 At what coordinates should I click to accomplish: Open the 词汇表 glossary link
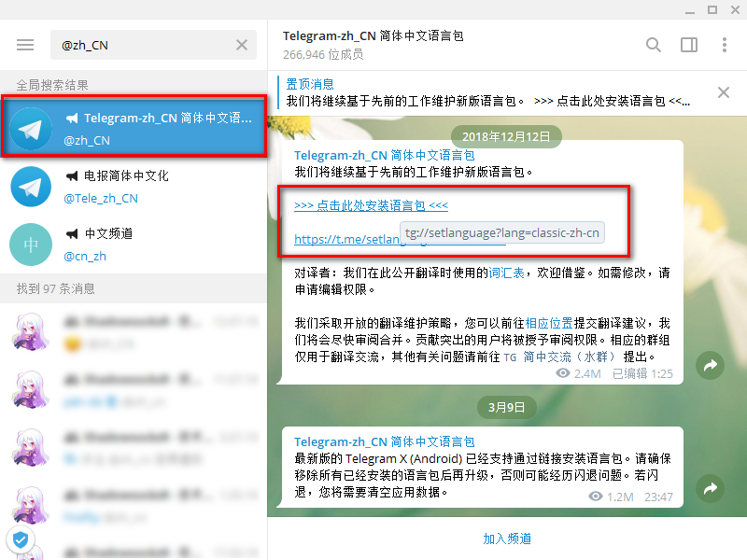pos(506,273)
